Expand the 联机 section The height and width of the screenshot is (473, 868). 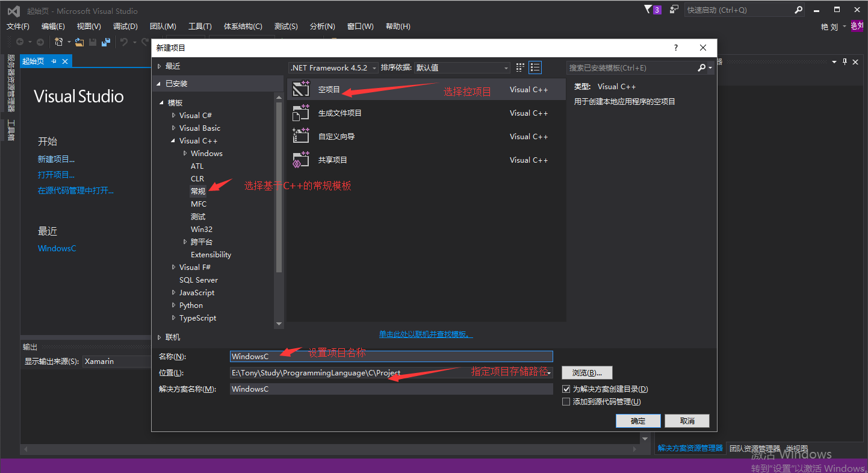click(160, 337)
